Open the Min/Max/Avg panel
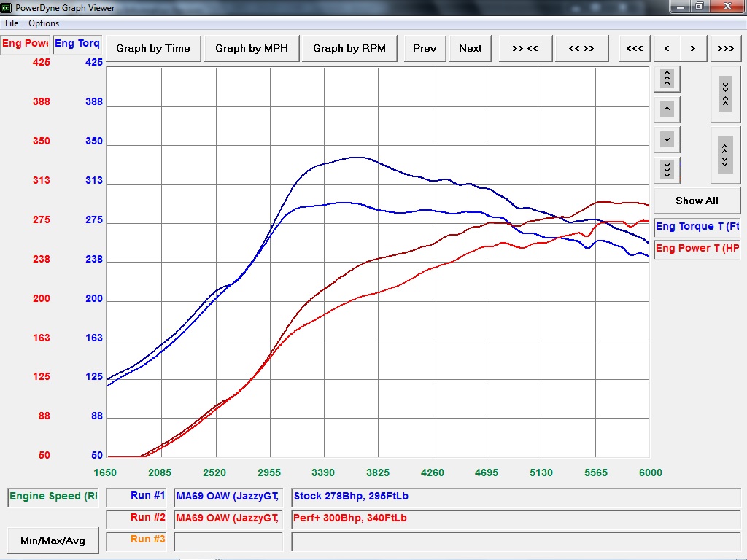 point(53,541)
